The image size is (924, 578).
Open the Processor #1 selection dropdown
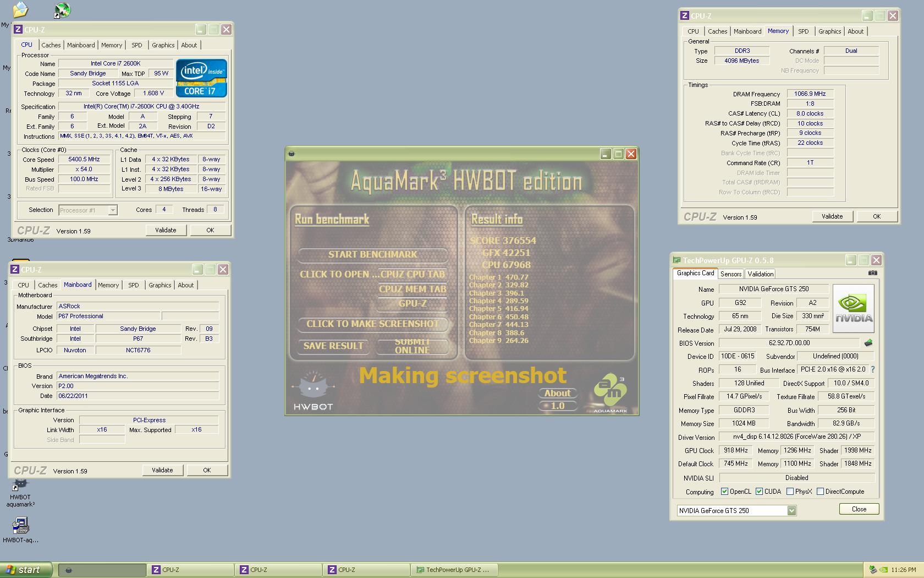113,210
